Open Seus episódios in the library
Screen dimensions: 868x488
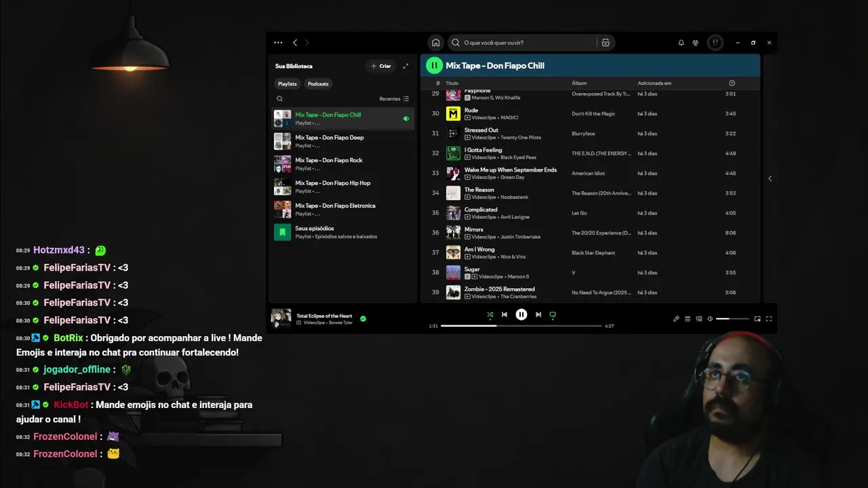click(343, 232)
